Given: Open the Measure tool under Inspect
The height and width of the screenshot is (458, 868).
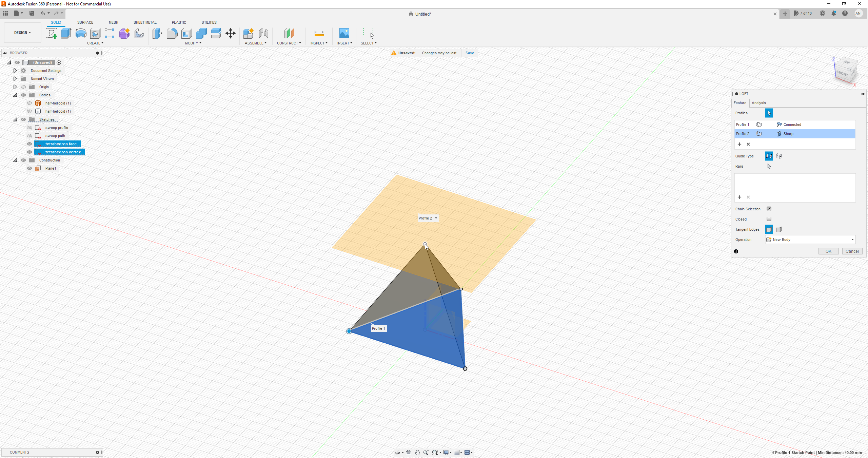Looking at the screenshot, I should pyautogui.click(x=318, y=33).
